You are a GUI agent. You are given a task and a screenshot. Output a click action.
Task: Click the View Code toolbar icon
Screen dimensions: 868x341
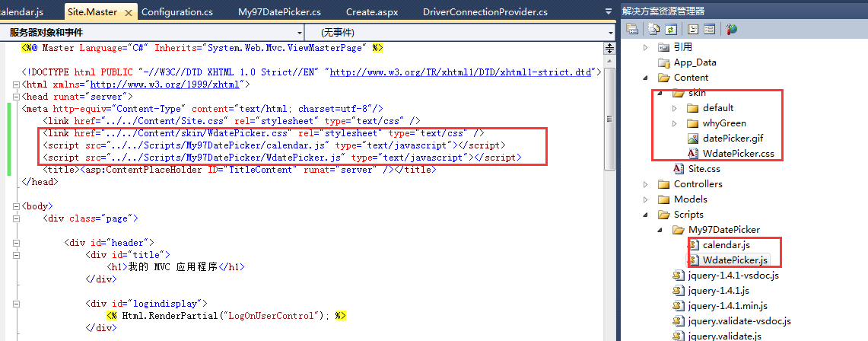tap(692, 30)
